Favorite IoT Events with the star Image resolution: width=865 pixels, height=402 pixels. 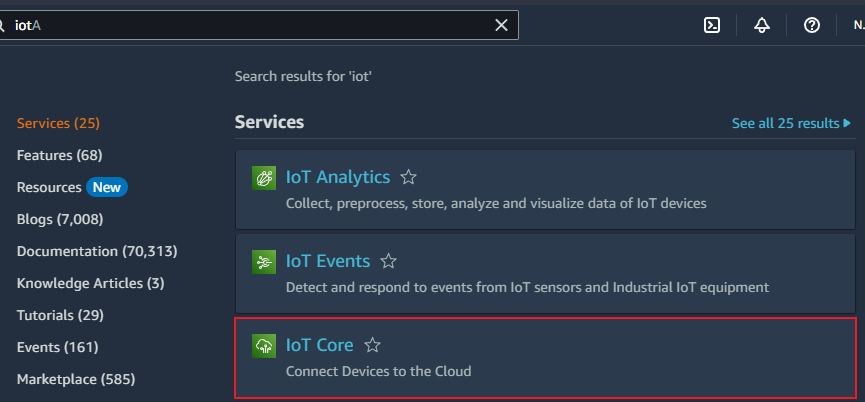pyautogui.click(x=388, y=261)
